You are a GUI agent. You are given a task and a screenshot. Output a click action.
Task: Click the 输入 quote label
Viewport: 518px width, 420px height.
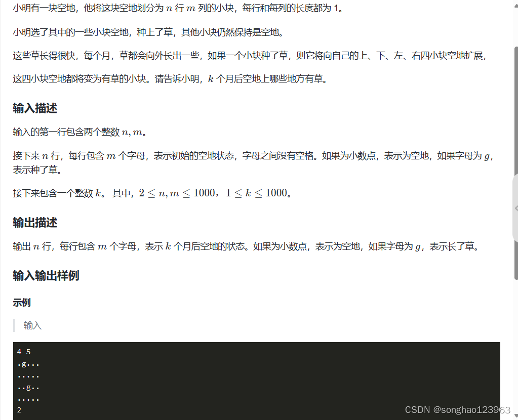[x=33, y=325]
